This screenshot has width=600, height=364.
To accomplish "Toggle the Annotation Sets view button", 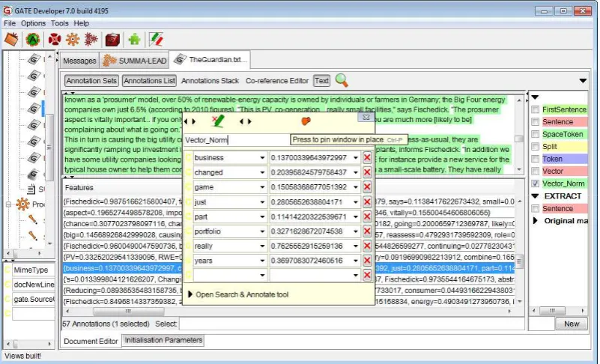I will (x=91, y=81).
